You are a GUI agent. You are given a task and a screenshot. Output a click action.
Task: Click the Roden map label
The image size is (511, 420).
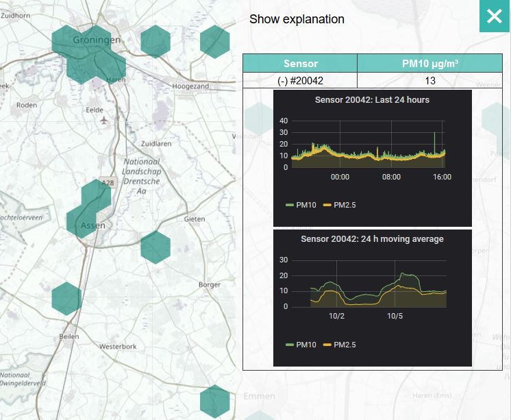[27, 105]
